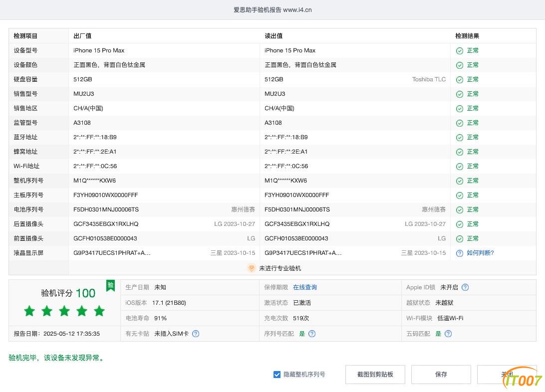Click green check icon in 设备型号 row
This screenshot has width=545, height=392.
pos(460,51)
